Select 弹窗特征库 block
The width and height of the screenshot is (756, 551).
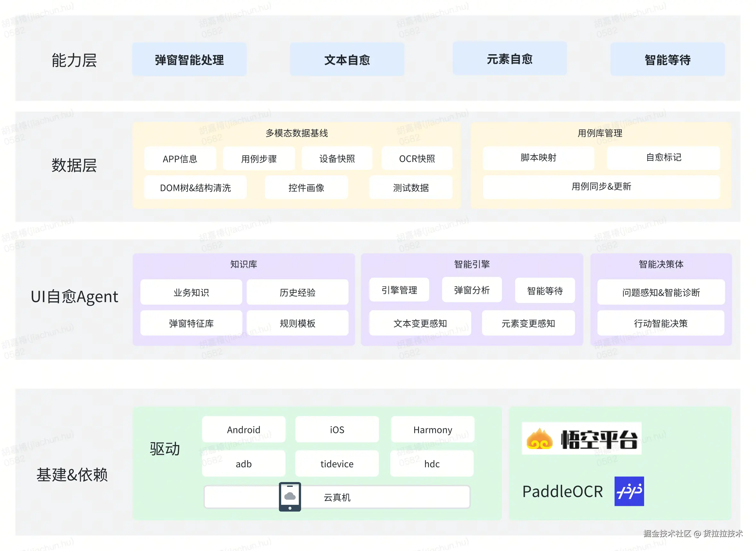click(x=191, y=323)
